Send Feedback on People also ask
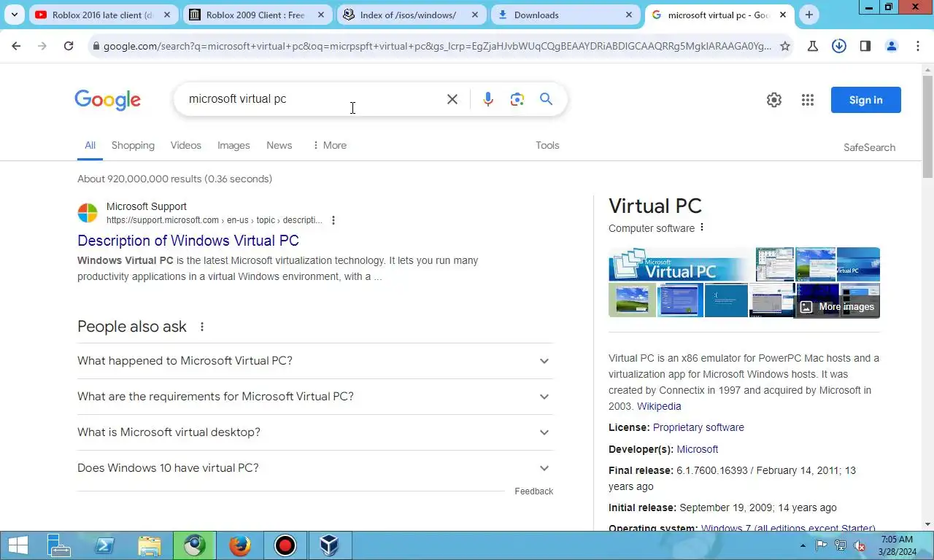The image size is (934, 560). point(533,491)
